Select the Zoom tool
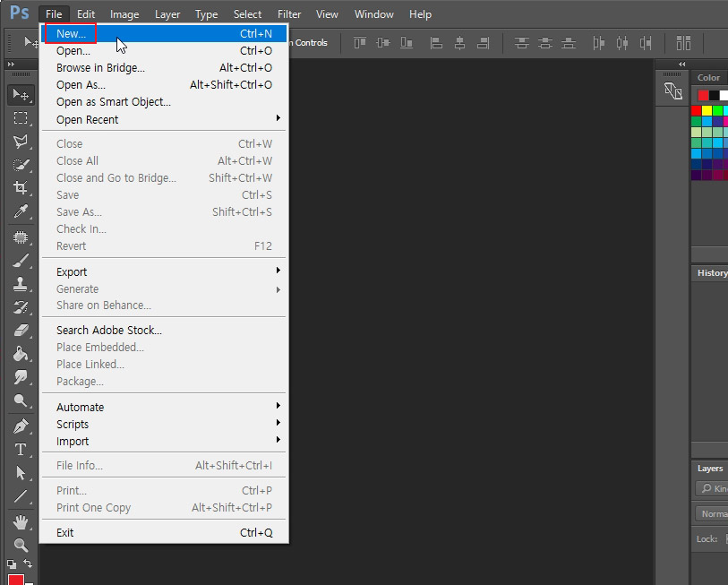This screenshot has width=728, height=585. [21, 546]
